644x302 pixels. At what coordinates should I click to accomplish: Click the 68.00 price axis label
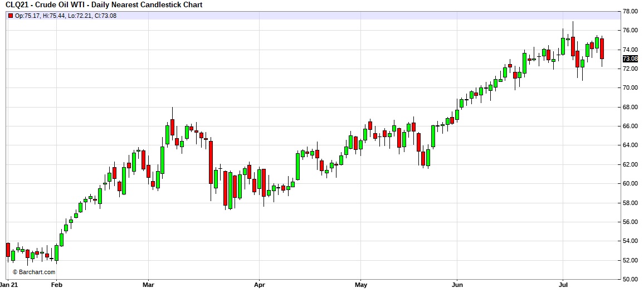(x=630, y=107)
